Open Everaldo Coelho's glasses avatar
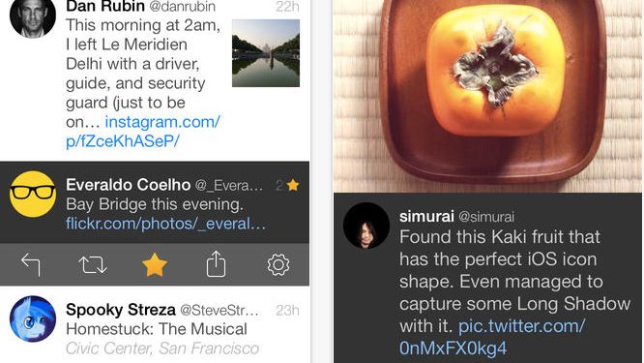Viewport: 644px width, 363px height. (x=33, y=195)
